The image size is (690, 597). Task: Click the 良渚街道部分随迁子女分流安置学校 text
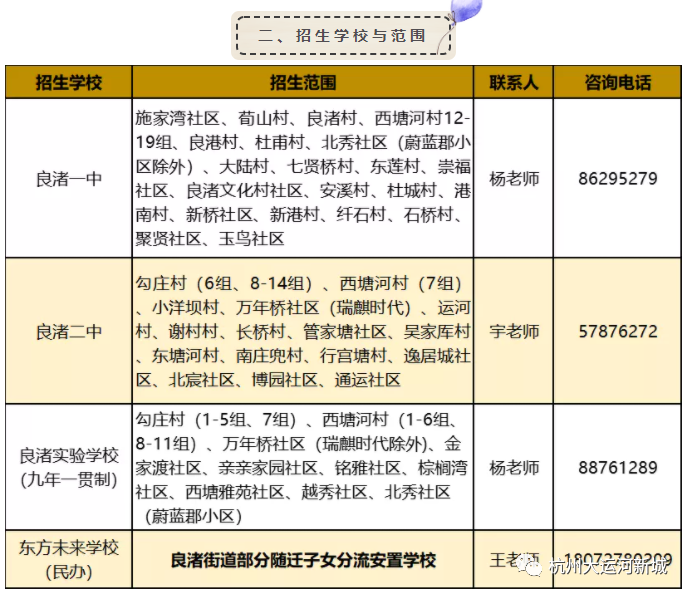(303, 560)
